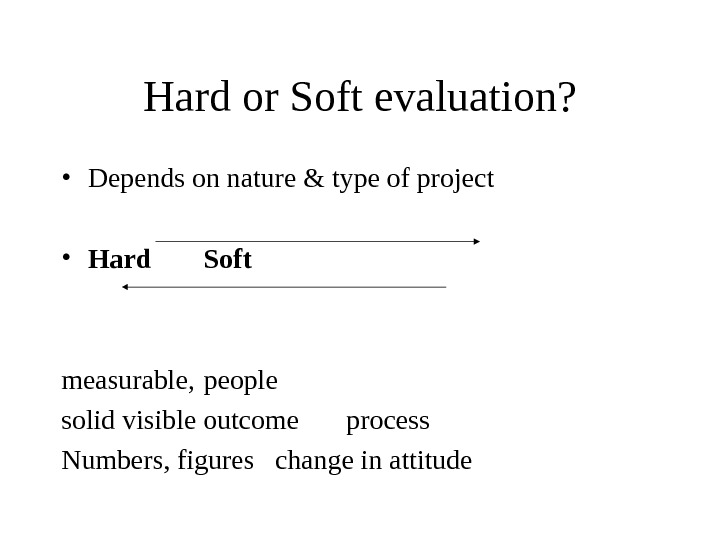Select the bold word "Soft" in the bullet
Screen dimensions: 720x540
coord(227,260)
